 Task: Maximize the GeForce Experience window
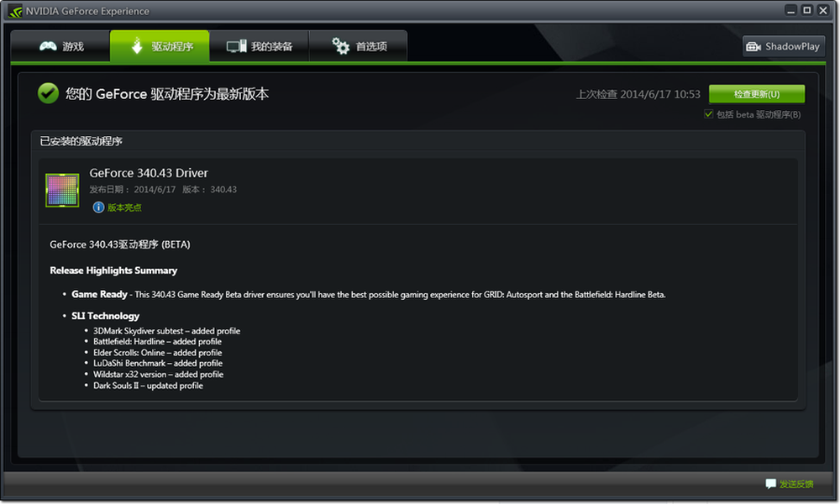(806, 10)
